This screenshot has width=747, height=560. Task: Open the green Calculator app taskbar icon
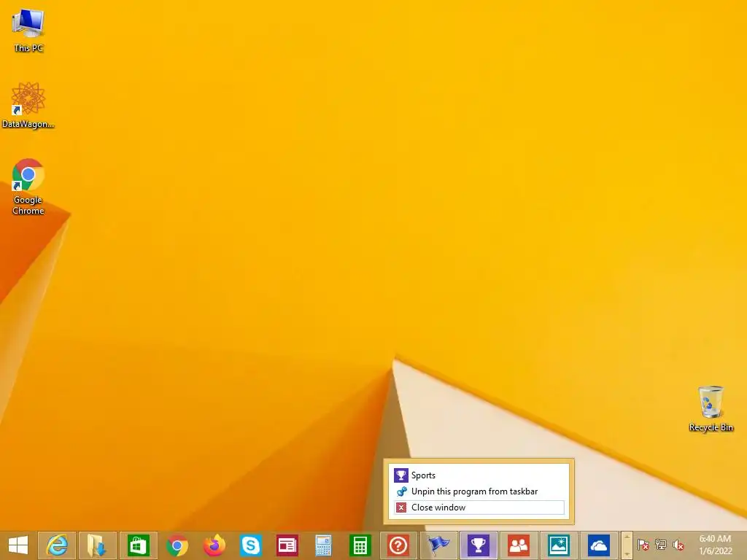click(360, 545)
